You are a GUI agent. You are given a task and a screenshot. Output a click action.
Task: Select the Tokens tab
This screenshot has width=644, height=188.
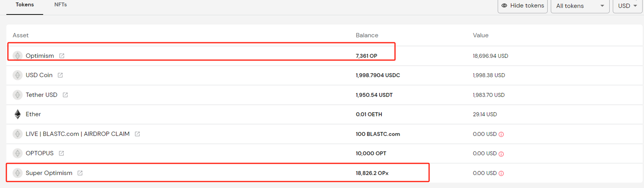[25, 5]
